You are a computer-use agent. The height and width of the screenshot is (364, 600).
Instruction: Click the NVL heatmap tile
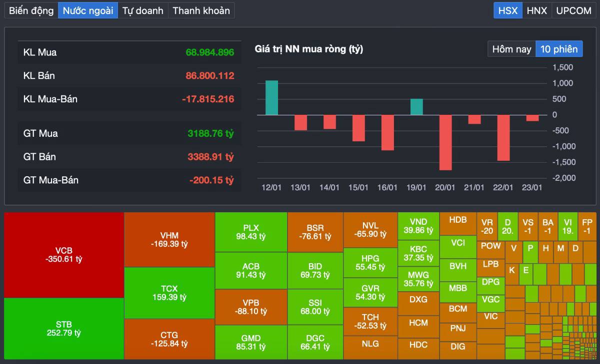coord(370,230)
